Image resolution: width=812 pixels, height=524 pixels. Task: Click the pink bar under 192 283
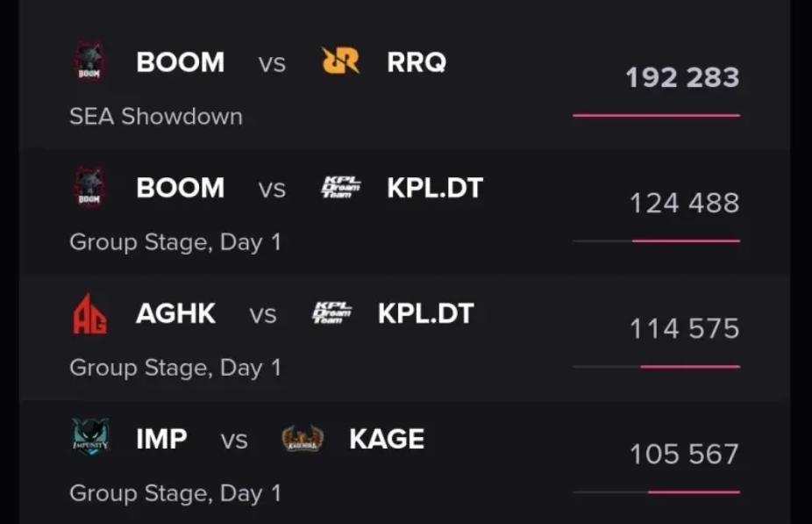[656, 115]
